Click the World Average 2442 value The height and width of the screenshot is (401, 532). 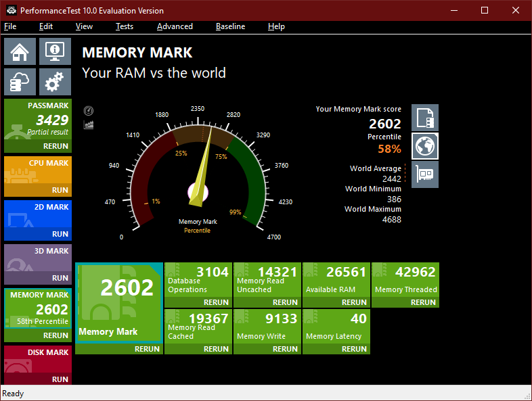tap(391, 179)
